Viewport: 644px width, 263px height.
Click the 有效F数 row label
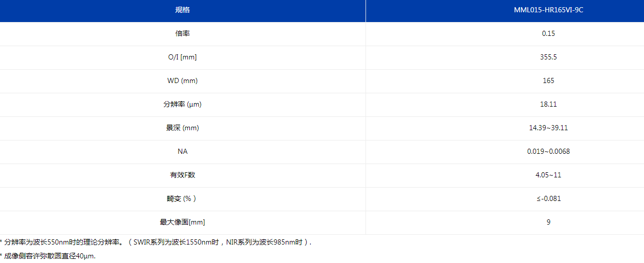182,175
